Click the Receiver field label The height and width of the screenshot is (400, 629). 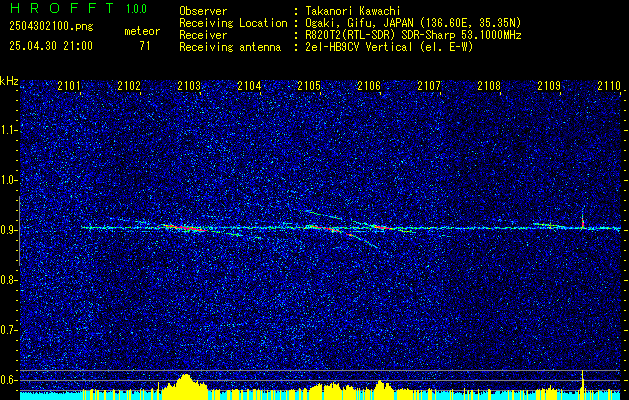pyautogui.click(x=203, y=35)
